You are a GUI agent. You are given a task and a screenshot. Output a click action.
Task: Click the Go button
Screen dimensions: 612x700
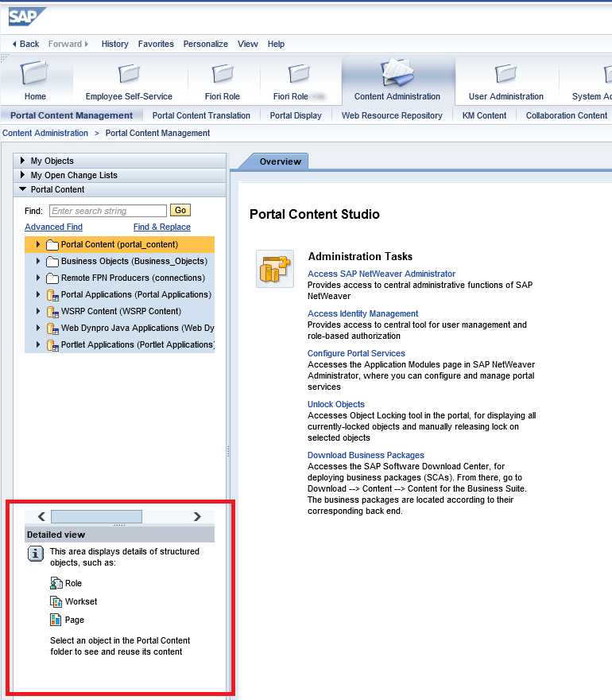tap(180, 210)
